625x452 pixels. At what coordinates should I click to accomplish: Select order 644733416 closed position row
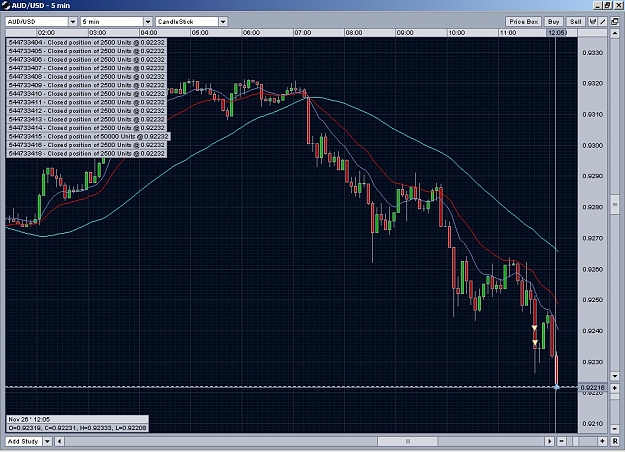coord(86,145)
